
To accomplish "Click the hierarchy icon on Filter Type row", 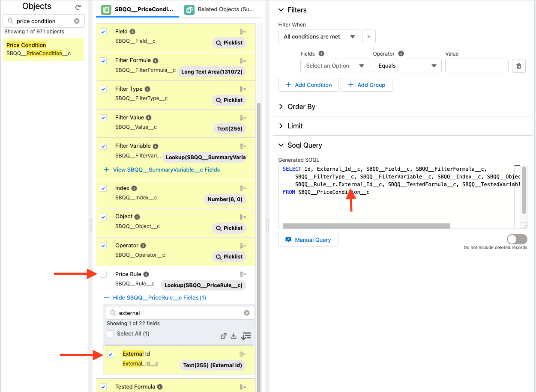I will tap(243, 89).
